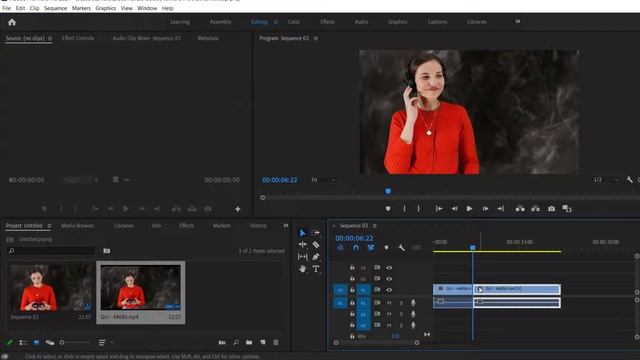640x360 pixels.
Task: Open the Sequence 03 timeline panel menu
Action: tap(375, 226)
